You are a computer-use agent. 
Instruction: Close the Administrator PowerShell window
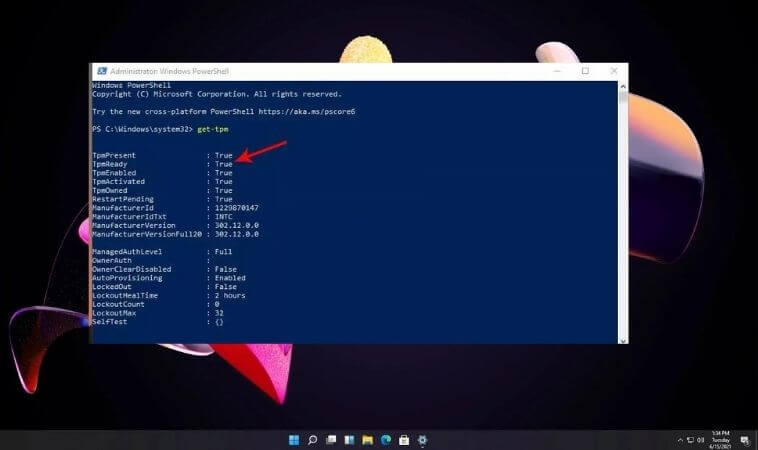pyautogui.click(x=612, y=71)
